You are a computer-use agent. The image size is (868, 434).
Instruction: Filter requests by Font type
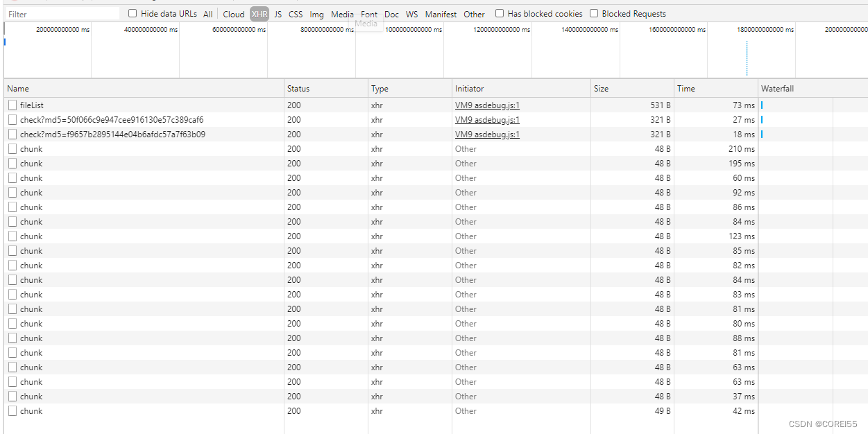tap(369, 14)
